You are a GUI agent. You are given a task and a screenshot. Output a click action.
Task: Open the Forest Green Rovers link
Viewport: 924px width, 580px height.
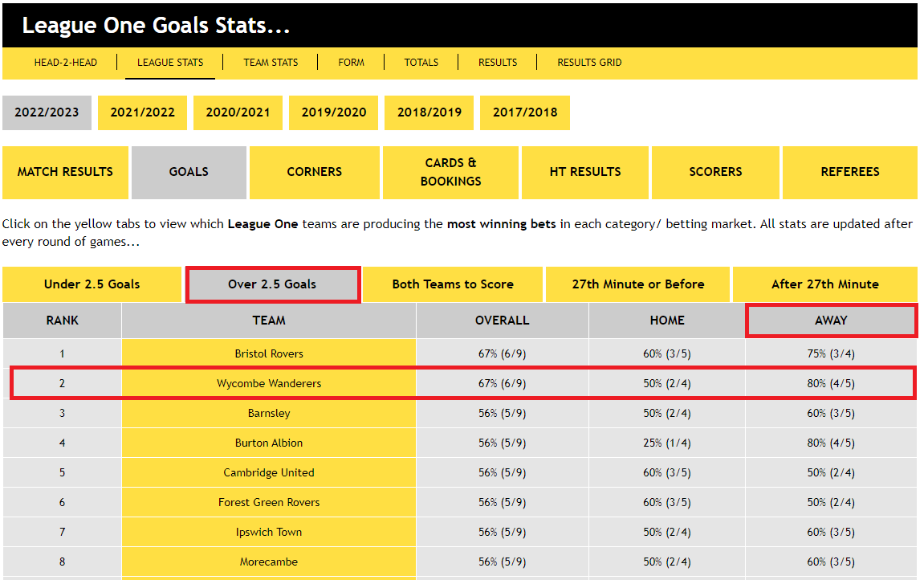pyautogui.click(x=269, y=502)
